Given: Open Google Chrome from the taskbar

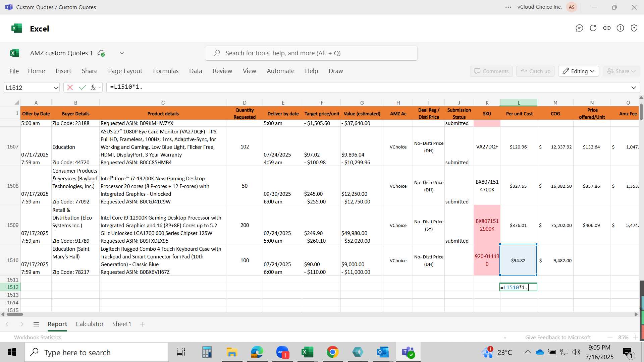Looking at the screenshot, I should 332,352.
